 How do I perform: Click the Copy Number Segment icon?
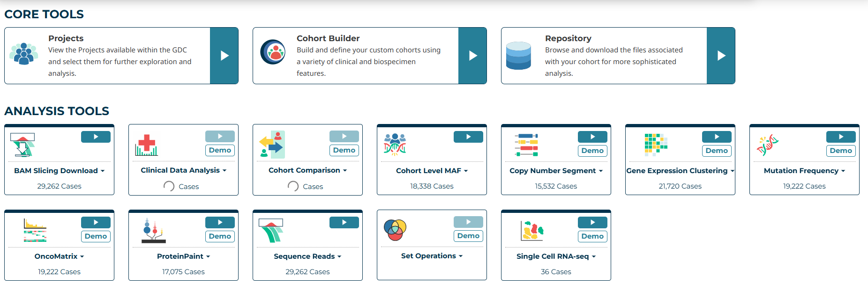526,145
